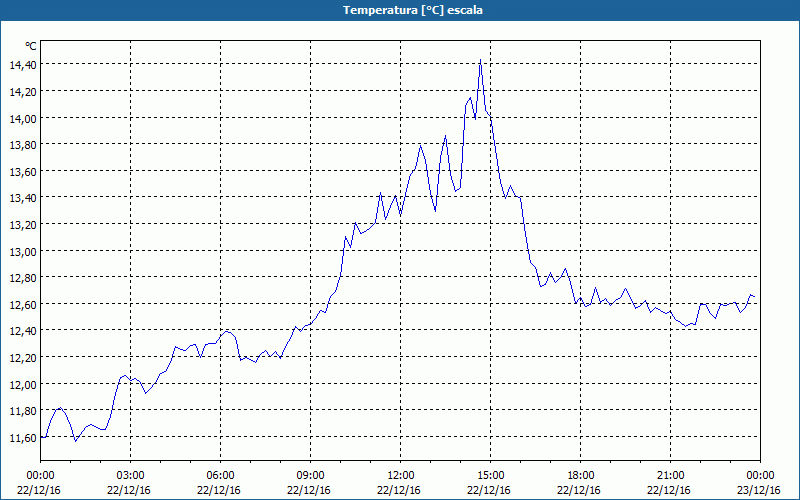
Task: Click the 06:00 time axis label
Action: point(220,476)
